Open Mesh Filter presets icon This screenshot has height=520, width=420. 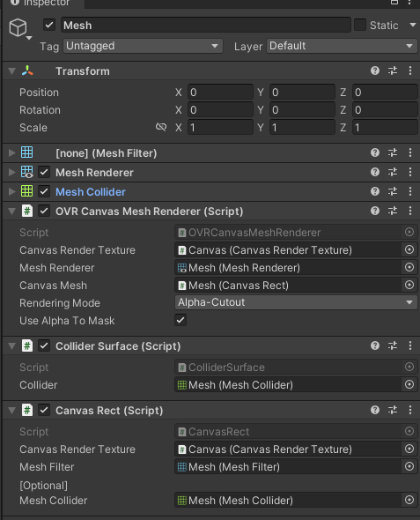pos(393,152)
